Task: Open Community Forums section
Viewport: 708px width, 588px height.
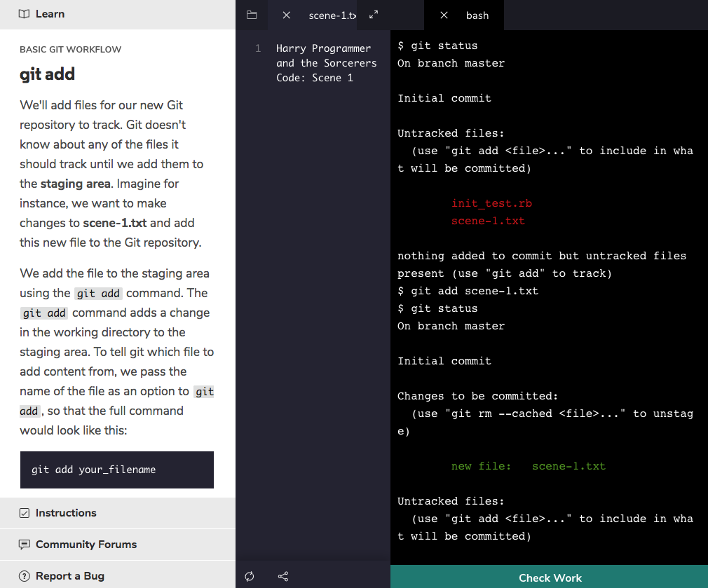Action: pos(117,545)
